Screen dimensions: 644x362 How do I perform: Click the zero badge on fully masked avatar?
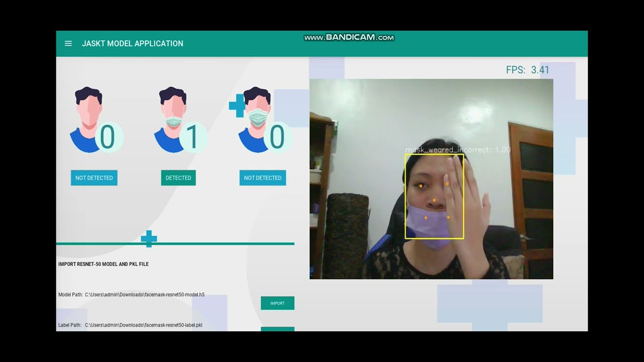(x=277, y=137)
